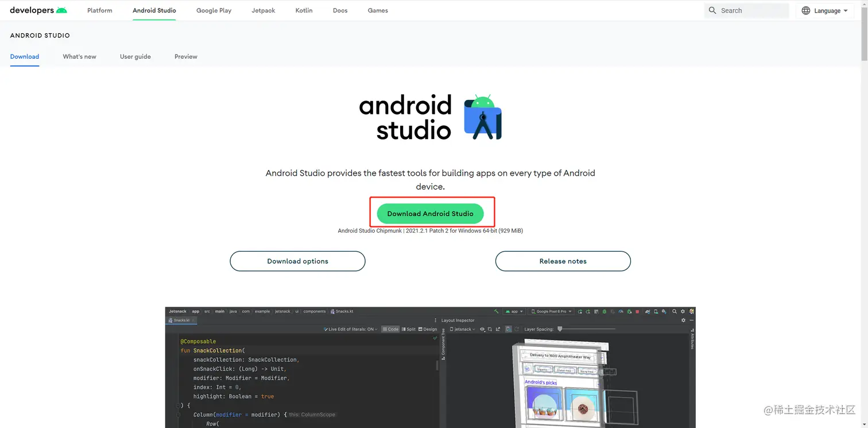Close the Snacks.kt editor tab
Image resolution: width=868 pixels, height=428 pixels.
pyautogui.click(x=193, y=320)
